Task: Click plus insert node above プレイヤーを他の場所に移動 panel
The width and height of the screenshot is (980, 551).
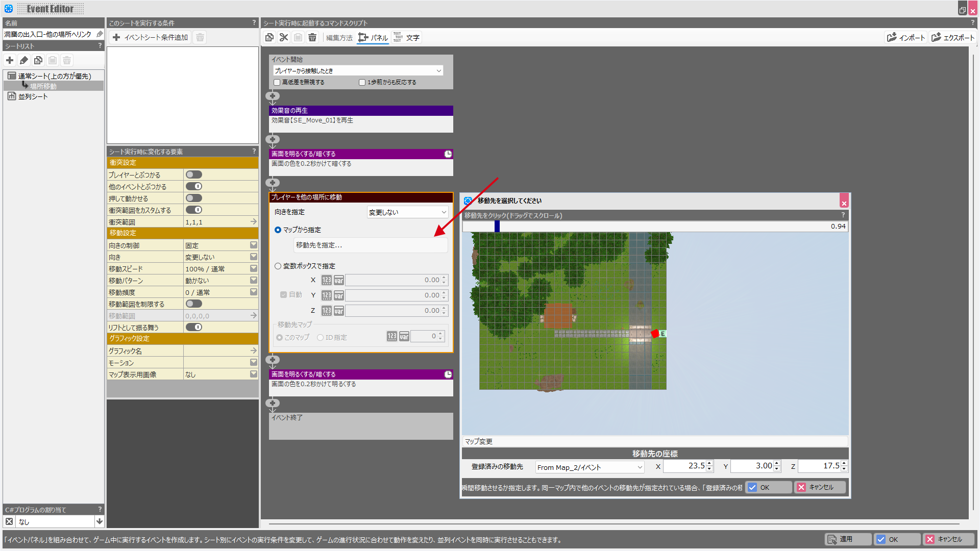Action: (x=273, y=183)
